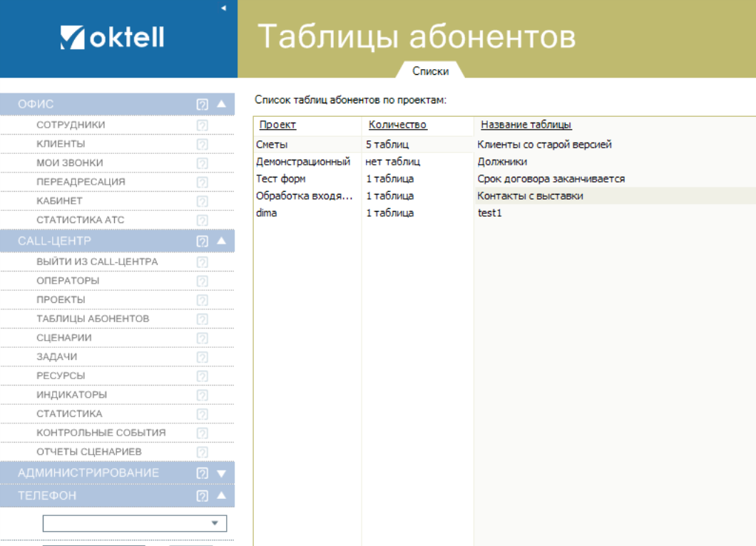Click help icon next to Сотрудники

tap(202, 125)
